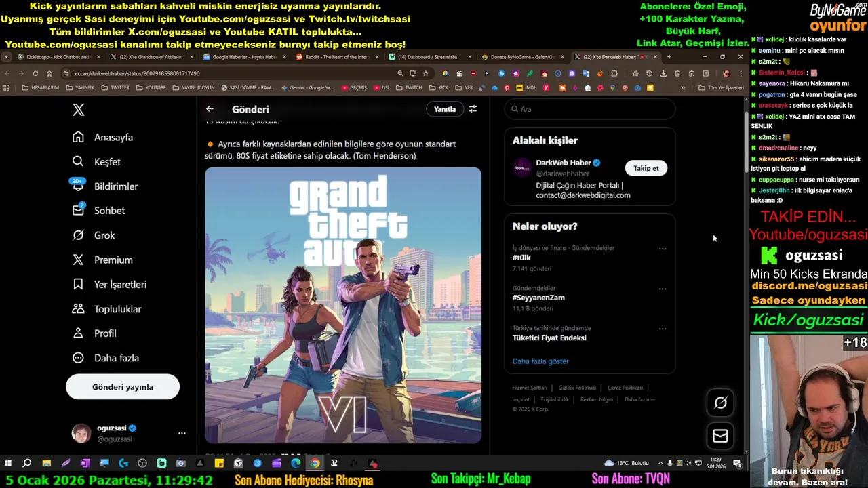Open Yer İşaretleri bookmarks
The height and width of the screenshot is (488, 868).
pyautogui.click(x=109, y=285)
